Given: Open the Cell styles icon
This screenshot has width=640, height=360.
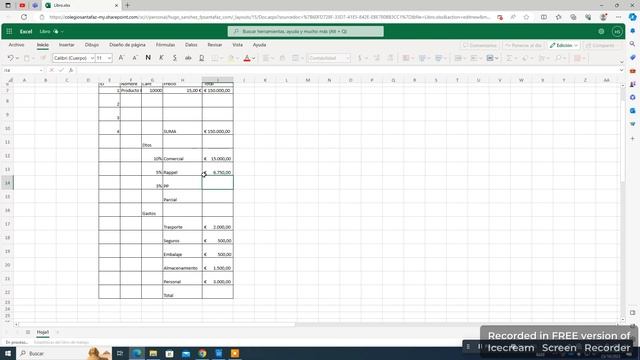Looking at the screenshot, I should point(439,58).
